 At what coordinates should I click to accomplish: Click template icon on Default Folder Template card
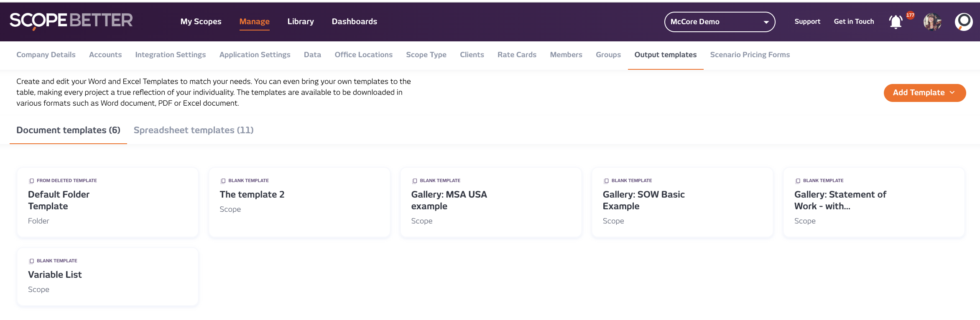click(x=31, y=181)
